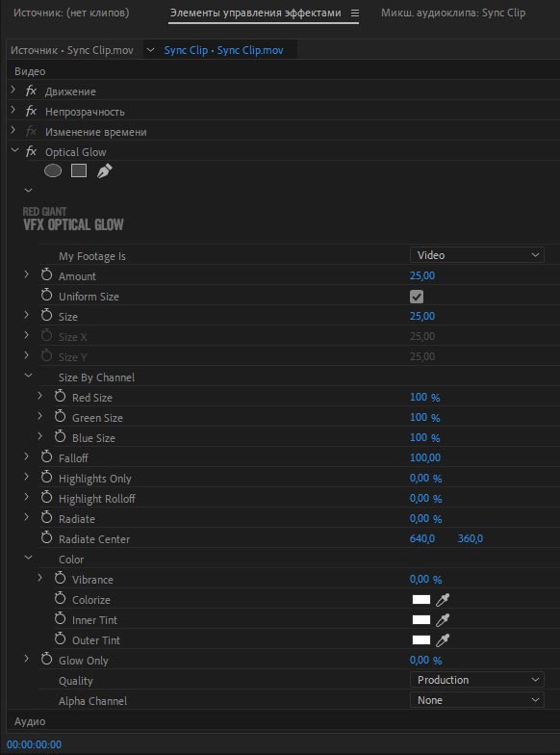Screen dimensions: 560x755
Task: Open the Alpha Channel dropdown
Action: pyautogui.click(x=477, y=700)
